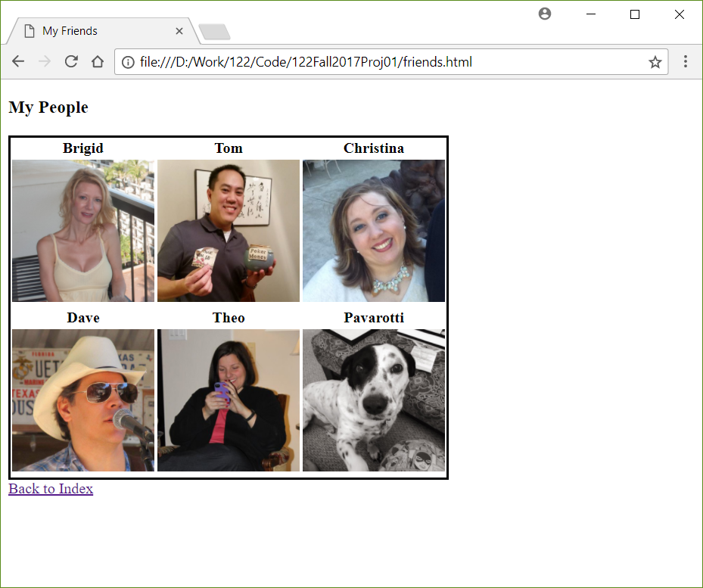The height and width of the screenshot is (588, 703).
Task: Reload the friends.html page
Action: tap(71, 61)
